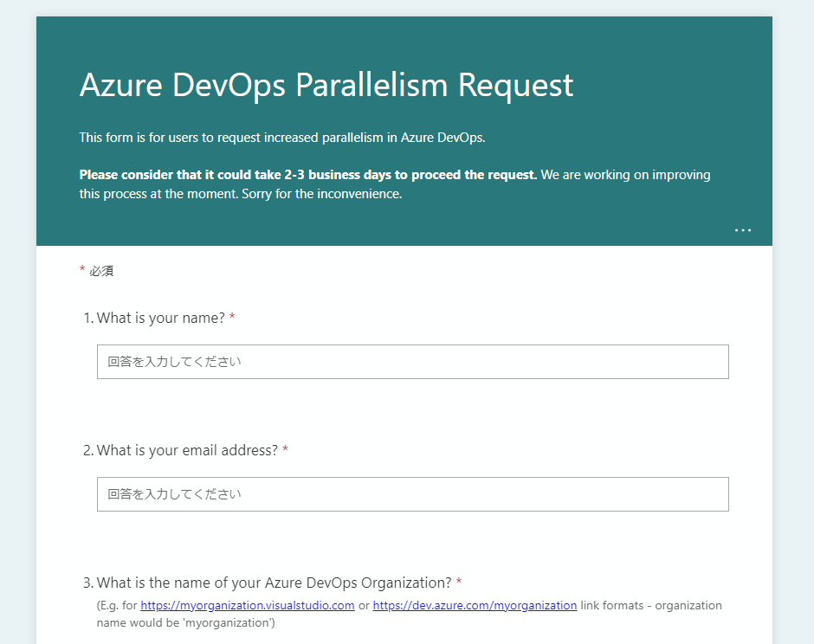
Task: Click the placeholder text in email field
Action: point(174,494)
